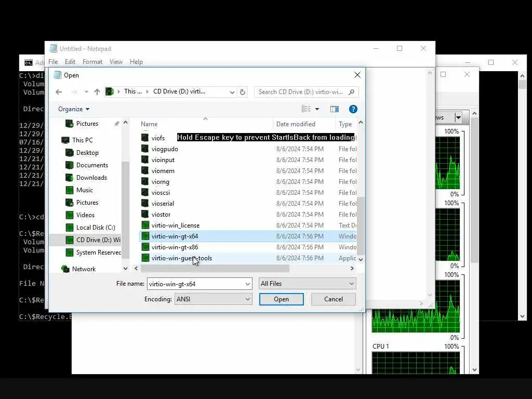Viewport: 532px width, 399px height.
Task: Open the blue Help icon
Action: click(x=353, y=109)
